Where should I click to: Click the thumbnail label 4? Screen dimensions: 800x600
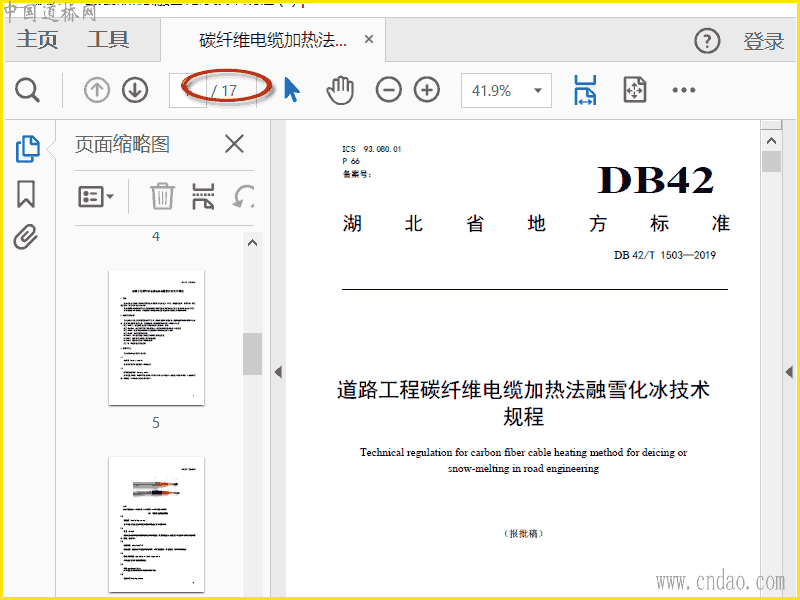click(x=156, y=237)
